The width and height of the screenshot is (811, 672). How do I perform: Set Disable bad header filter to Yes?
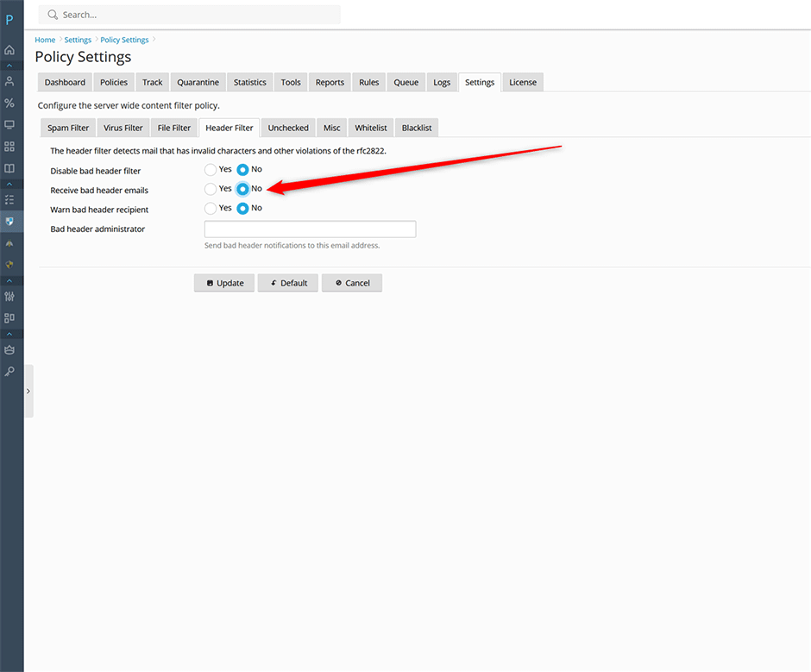pos(210,170)
